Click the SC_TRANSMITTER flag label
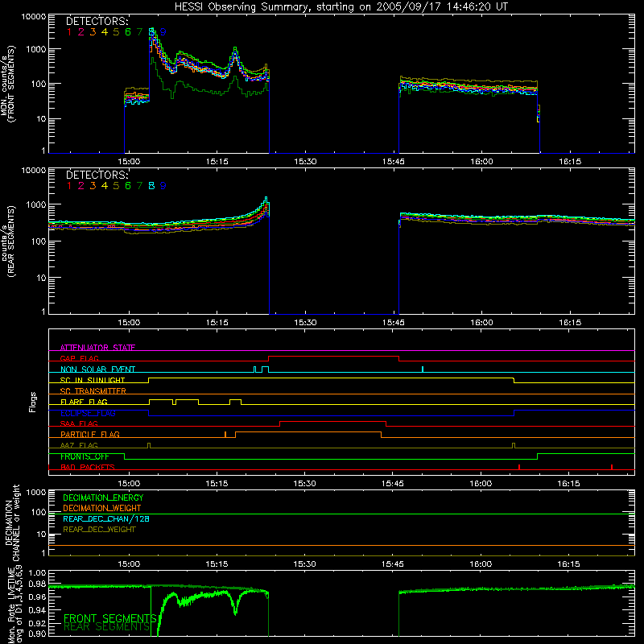 (x=93, y=390)
